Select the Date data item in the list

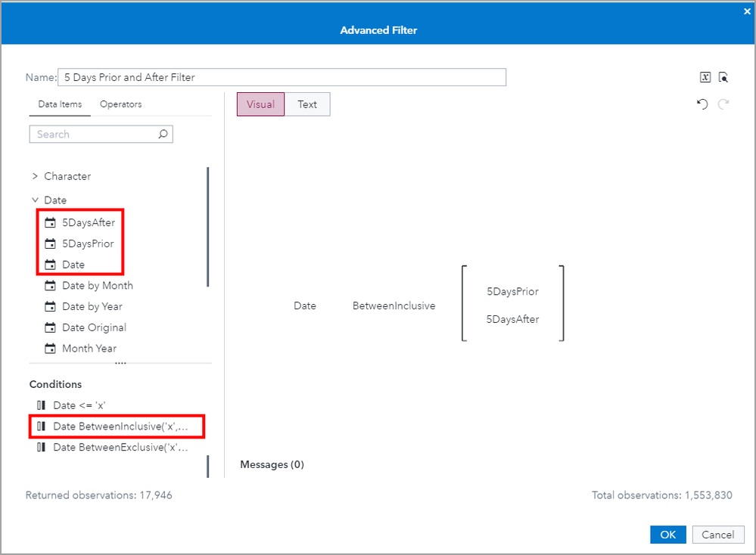point(73,265)
